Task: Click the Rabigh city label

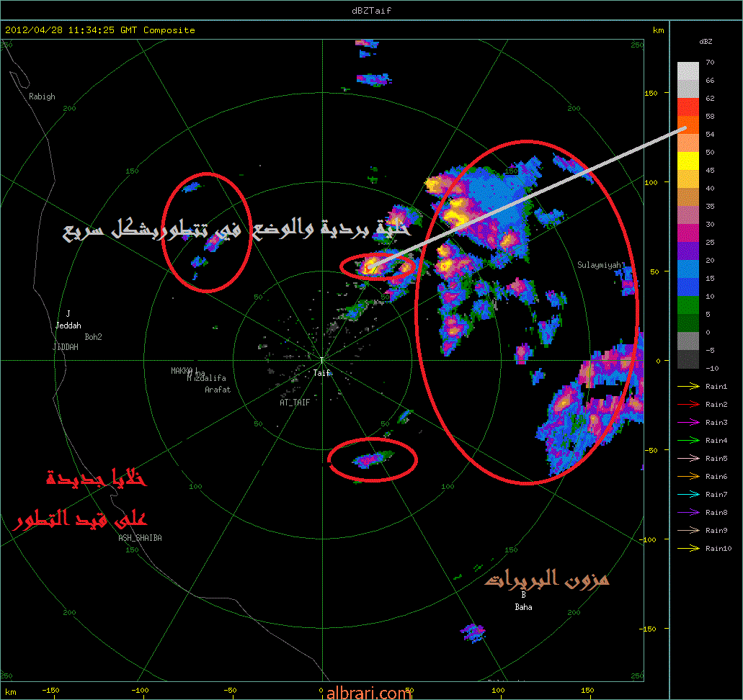Action: [42, 97]
